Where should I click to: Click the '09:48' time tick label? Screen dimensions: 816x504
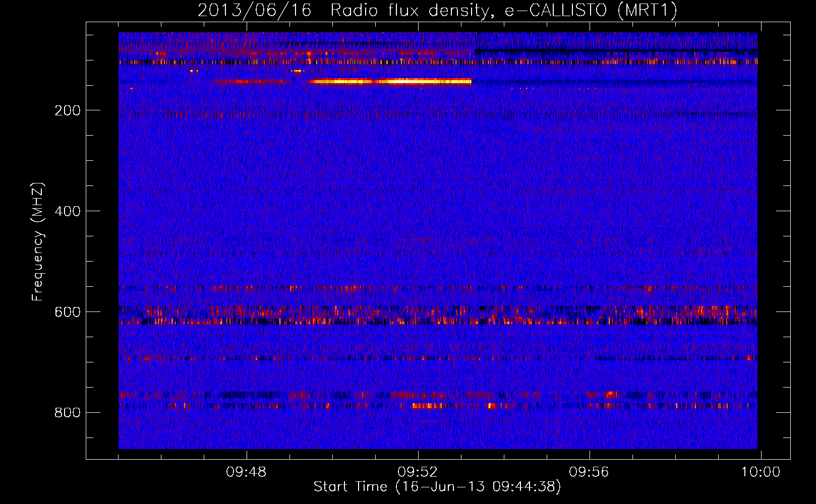[x=246, y=472]
